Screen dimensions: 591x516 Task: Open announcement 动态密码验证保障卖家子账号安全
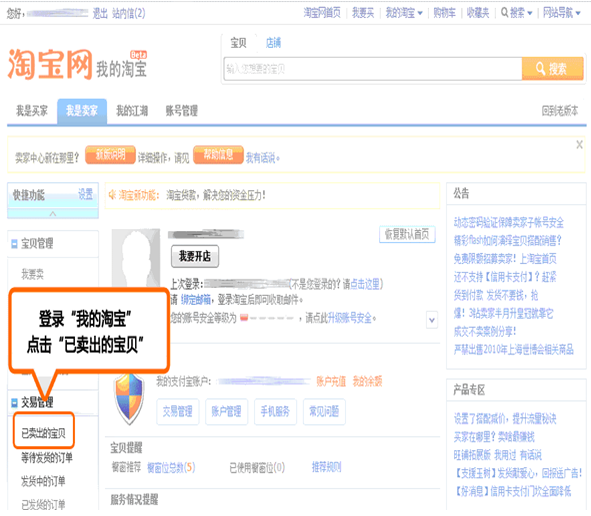pos(509,223)
